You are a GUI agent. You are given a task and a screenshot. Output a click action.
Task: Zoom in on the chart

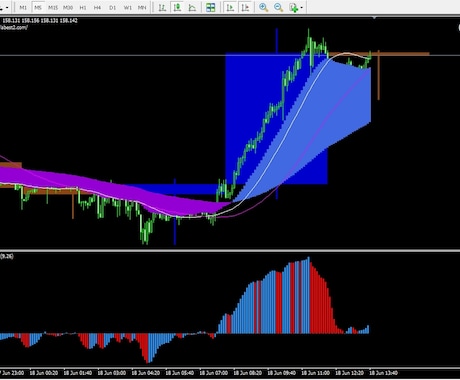[263, 7]
